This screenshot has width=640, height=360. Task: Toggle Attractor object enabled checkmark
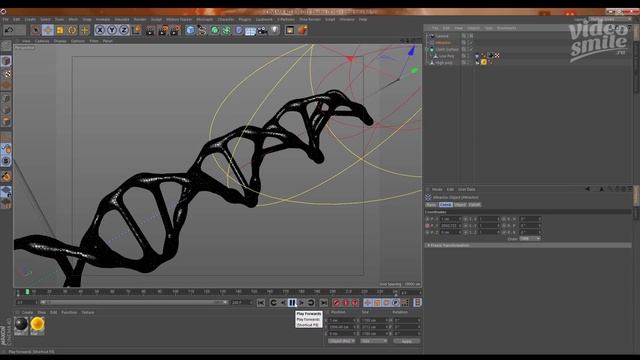(470, 42)
